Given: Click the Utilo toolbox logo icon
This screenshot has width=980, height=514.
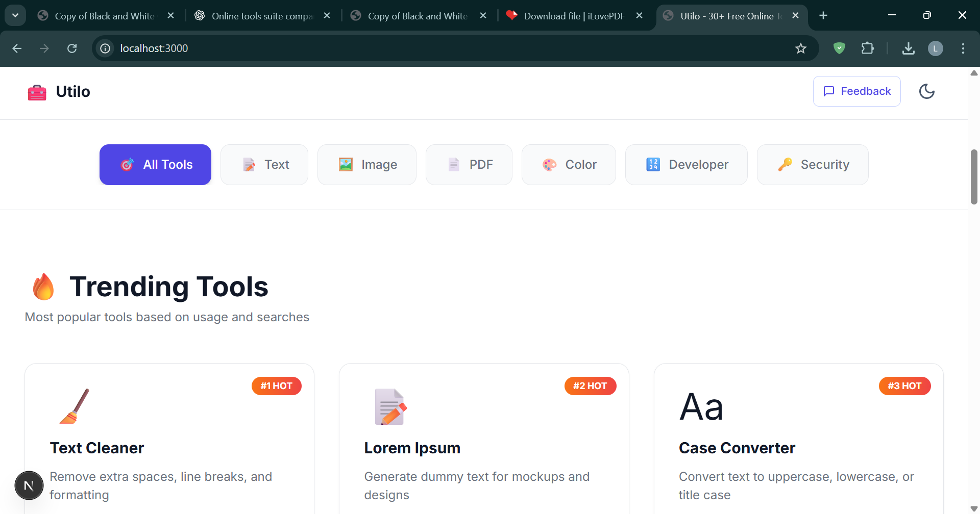Looking at the screenshot, I should 36,91.
